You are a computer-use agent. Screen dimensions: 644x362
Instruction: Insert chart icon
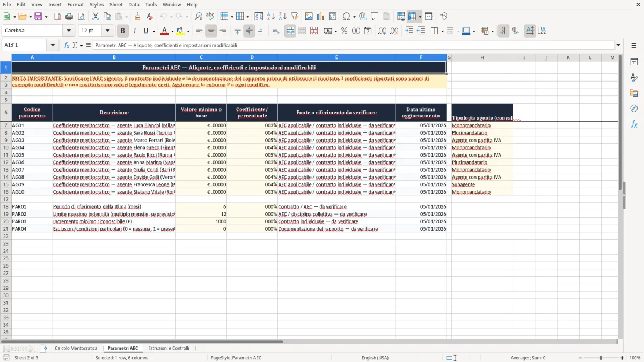[x=321, y=17]
